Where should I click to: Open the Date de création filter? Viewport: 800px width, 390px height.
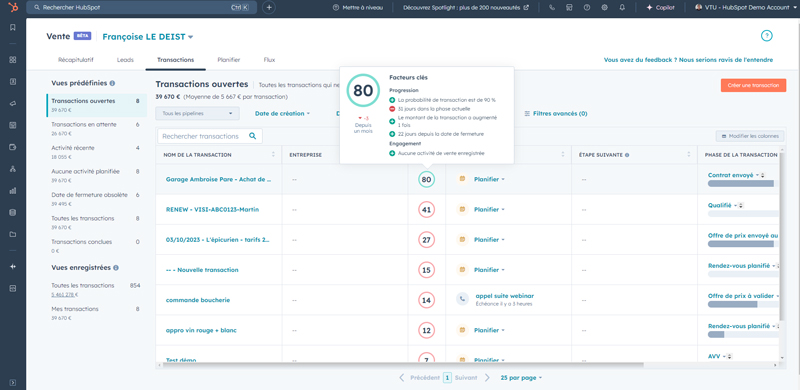point(282,113)
